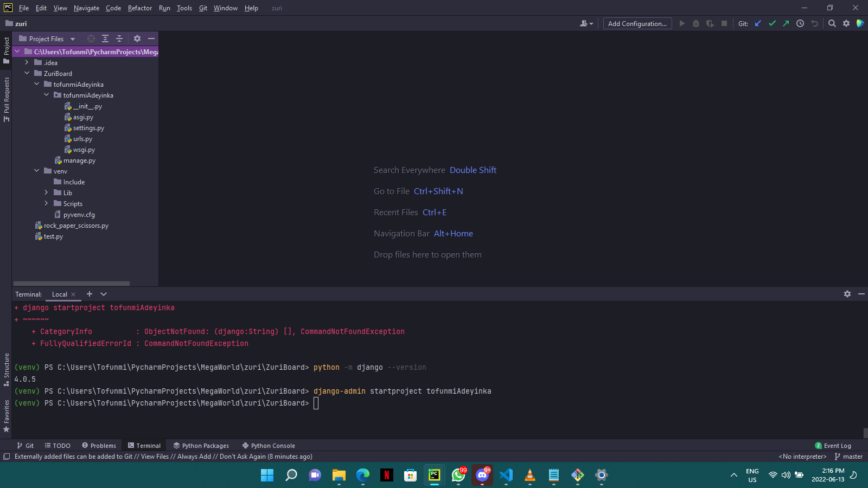The image size is (868, 488).
Task: Open the Problems tool window
Action: pos(99,446)
